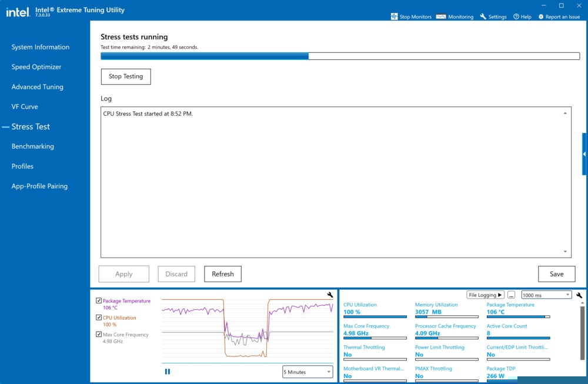Click Power Limit Throttling No value
The height and width of the screenshot is (384, 588).
[x=419, y=355]
